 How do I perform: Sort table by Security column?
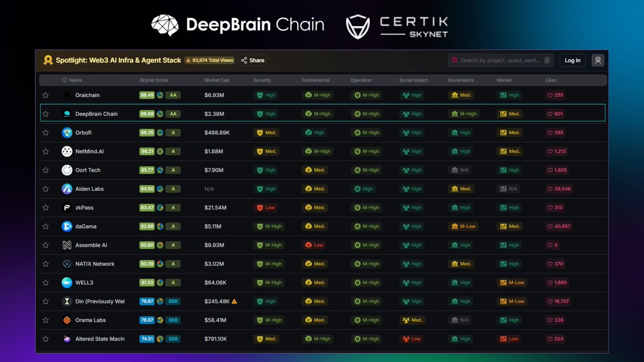pos(262,80)
